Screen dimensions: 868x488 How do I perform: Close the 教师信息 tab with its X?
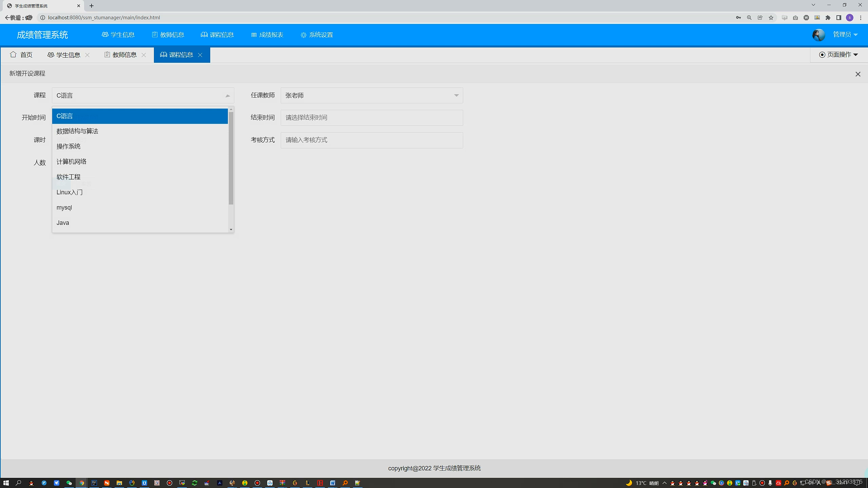(144, 55)
